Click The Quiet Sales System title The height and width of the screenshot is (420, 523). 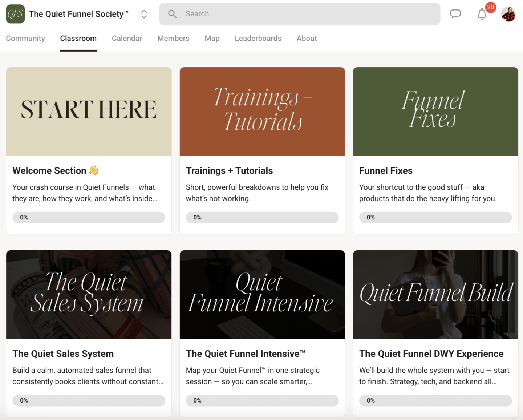click(63, 354)
